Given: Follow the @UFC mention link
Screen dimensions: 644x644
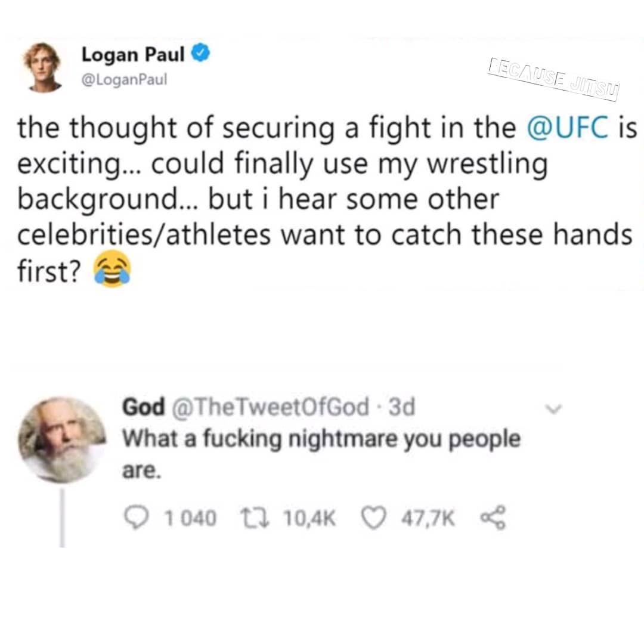Looking at the screenshot, I should [x=567, y=128].
